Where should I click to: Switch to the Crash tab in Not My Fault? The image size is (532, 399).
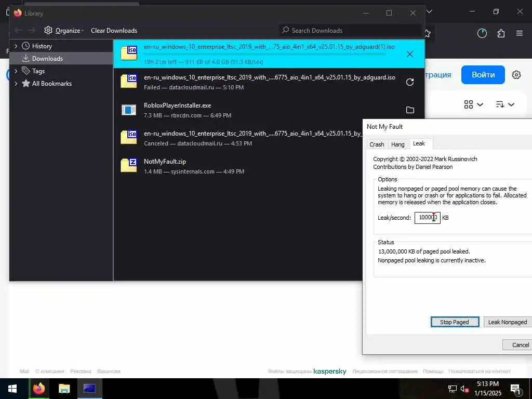pos(377,144)
